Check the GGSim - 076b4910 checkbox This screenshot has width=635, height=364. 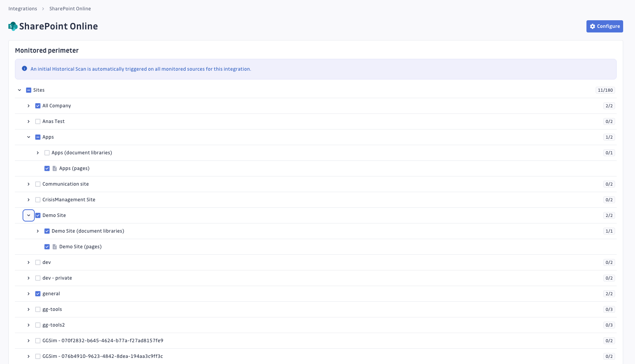tap(38, 356)
